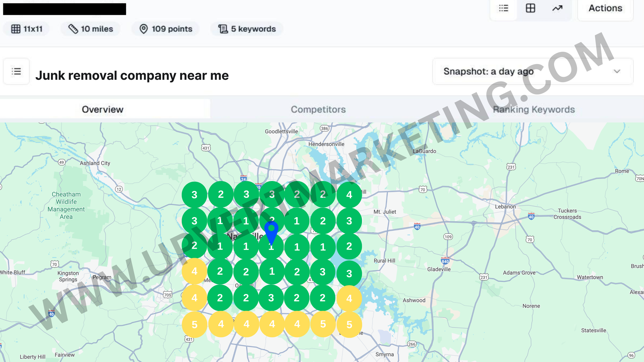The image size is (644, 362).
Task: Click the 5 keywords badge
Action: click(247, 29)
